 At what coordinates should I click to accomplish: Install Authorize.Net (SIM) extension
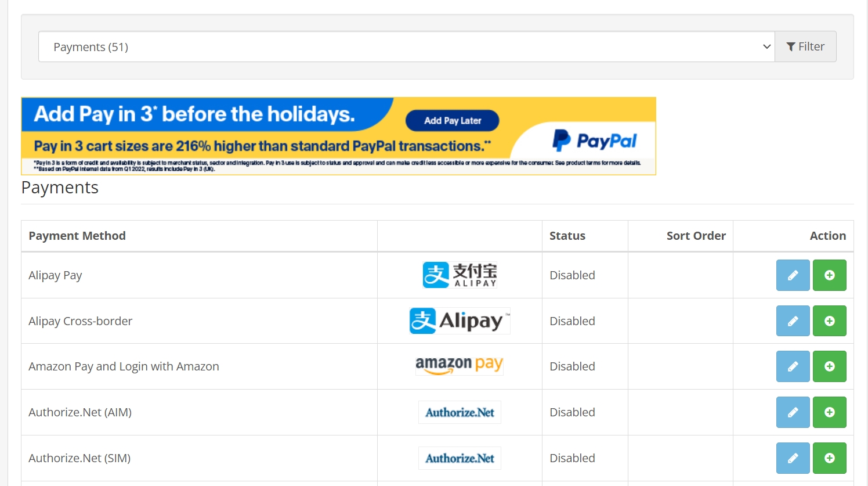point(829,458)
